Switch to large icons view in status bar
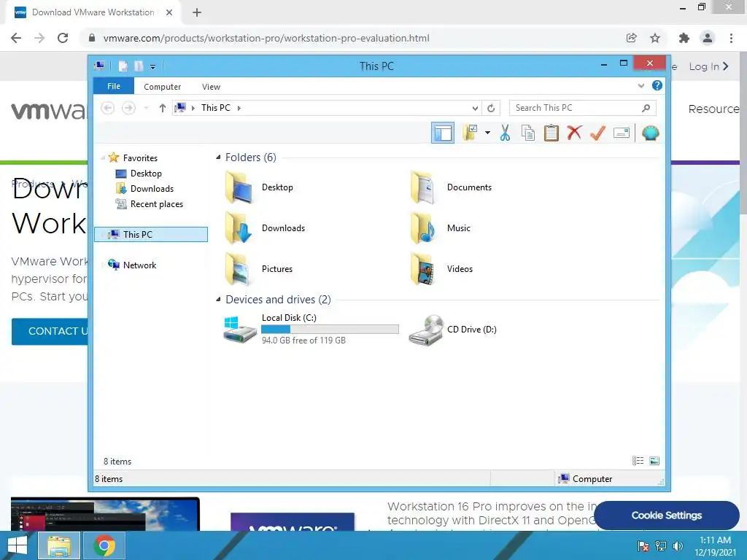This screenshot has width=747, height=560. (x=654, y=461)
